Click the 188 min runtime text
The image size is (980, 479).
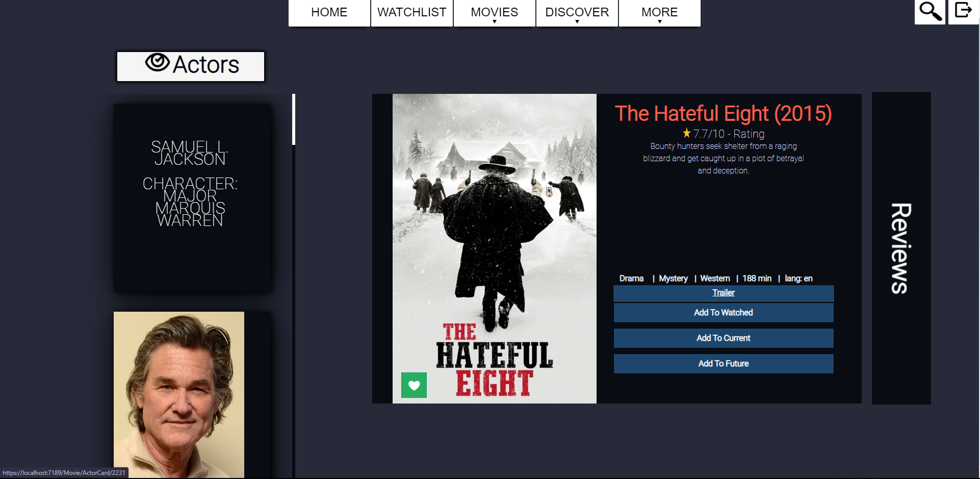[x=757, y=279]
